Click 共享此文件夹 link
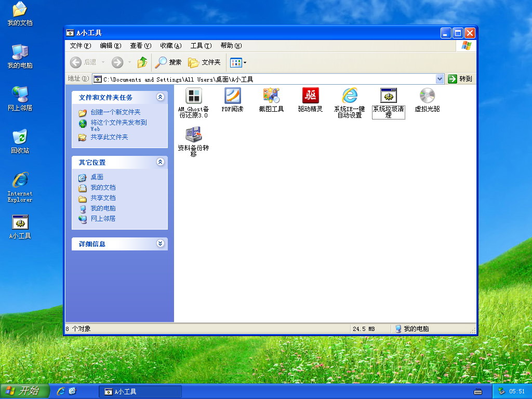Viewport: 532px width, 399px height. 109,137
